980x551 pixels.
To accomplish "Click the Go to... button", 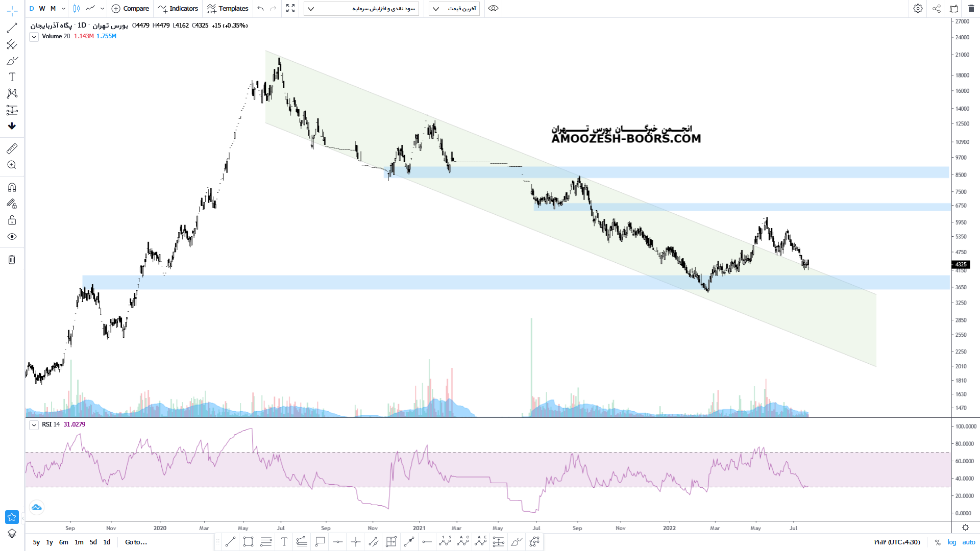I will click(136, 542).
